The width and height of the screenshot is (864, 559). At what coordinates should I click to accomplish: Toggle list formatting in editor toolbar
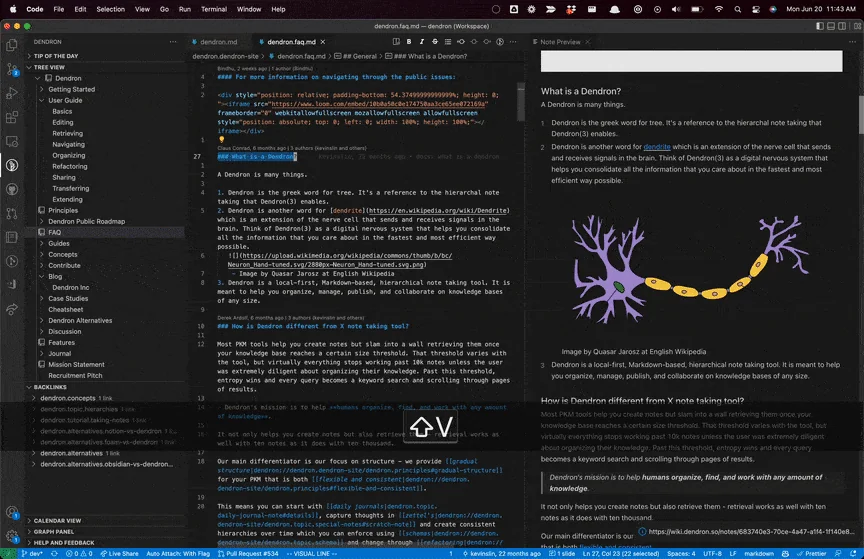tap(448, 42)
